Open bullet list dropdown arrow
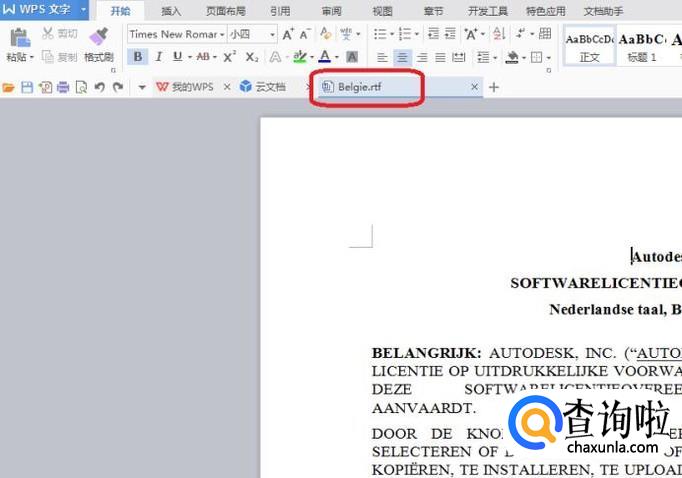Image resolution: width=682 pixels, height=478 pixels. coord(391,34)
